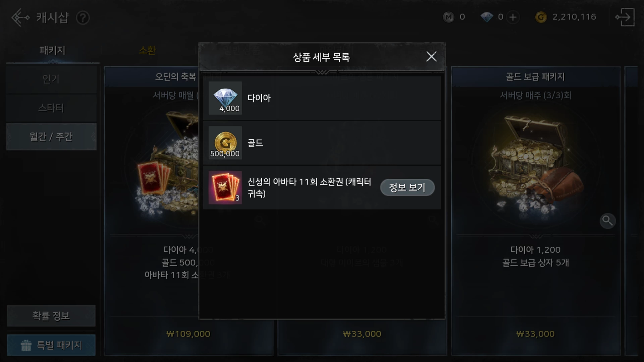The image size is (644, 362).
Task: Switch to the 소환 tab
Action: point(147,50)
